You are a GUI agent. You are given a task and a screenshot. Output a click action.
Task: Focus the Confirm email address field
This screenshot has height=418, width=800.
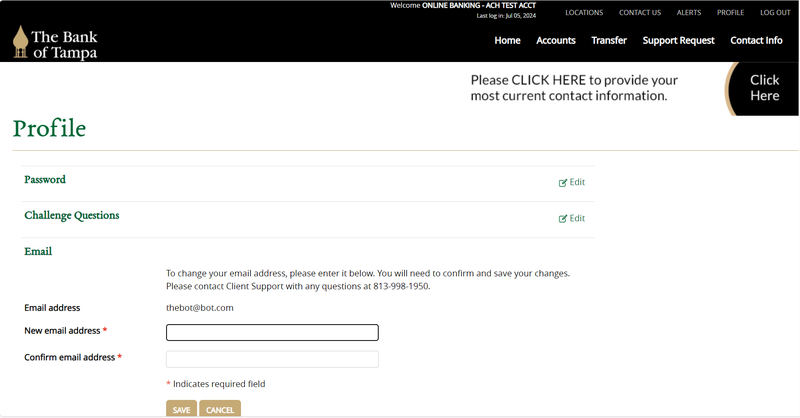(272, 359)
